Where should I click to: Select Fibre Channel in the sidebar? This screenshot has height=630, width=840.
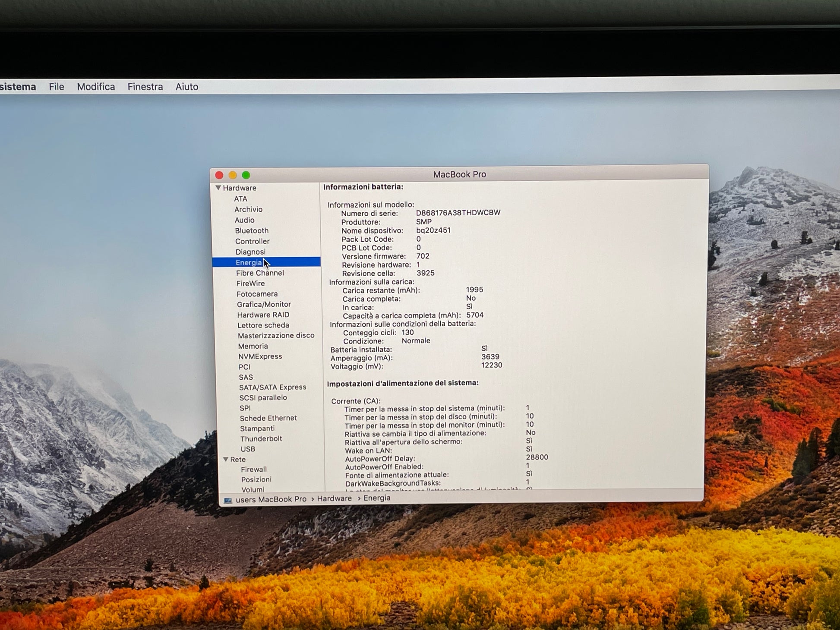260,273
